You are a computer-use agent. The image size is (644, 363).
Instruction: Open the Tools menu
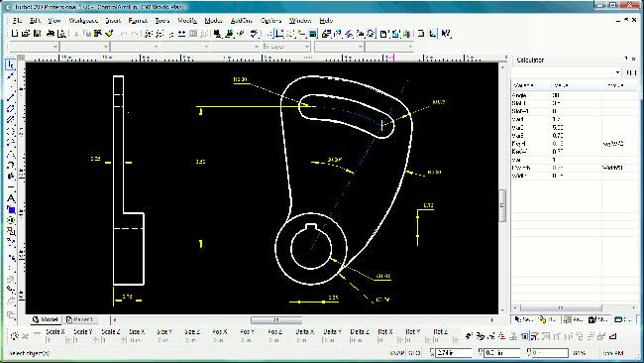[x=162, y=20]
